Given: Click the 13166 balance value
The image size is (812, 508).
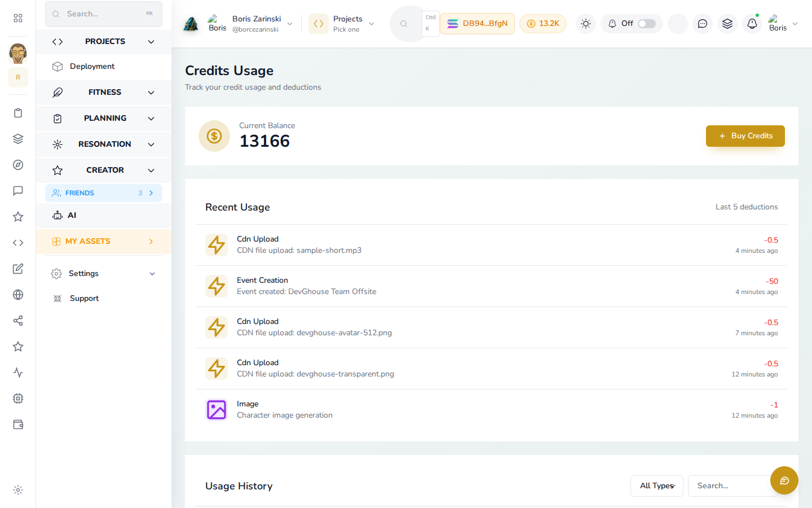Looking at the screenshot, I should 264,141.
